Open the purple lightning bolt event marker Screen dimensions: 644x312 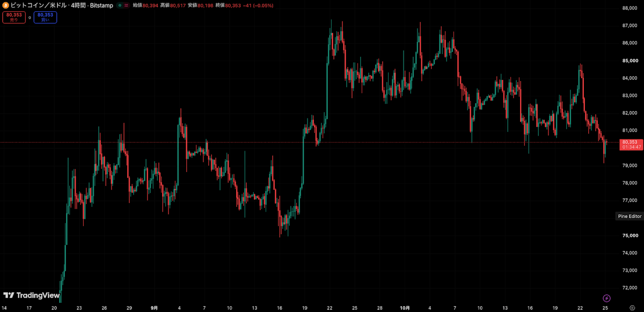click(607, 298)
